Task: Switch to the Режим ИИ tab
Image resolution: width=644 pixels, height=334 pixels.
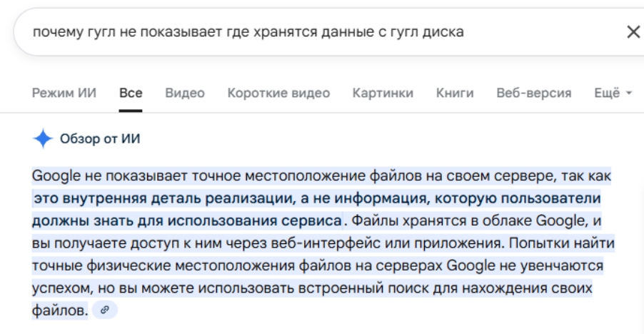Action: (66, 93)
